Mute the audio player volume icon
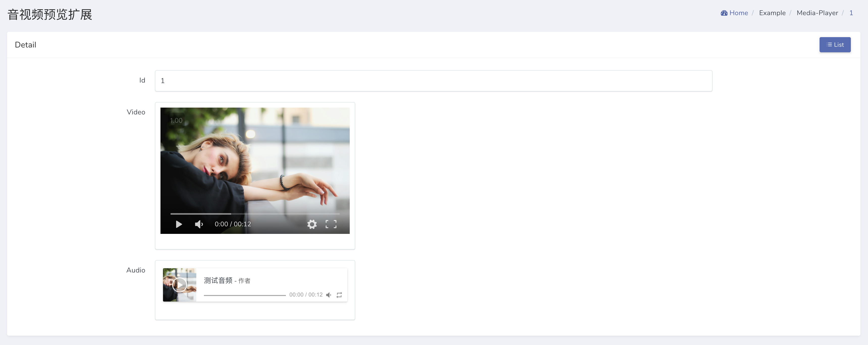 coord(329,295)
